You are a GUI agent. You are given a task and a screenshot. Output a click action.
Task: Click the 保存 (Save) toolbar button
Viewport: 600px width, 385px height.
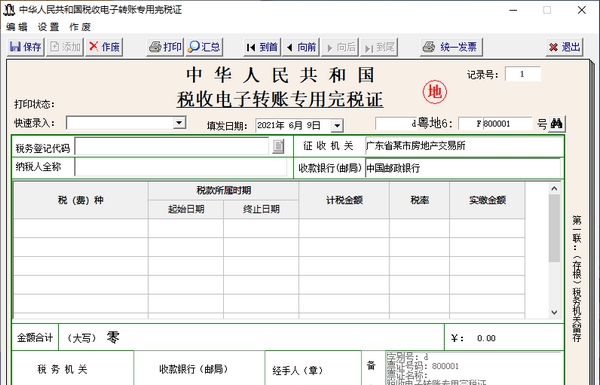coord(26,47)
